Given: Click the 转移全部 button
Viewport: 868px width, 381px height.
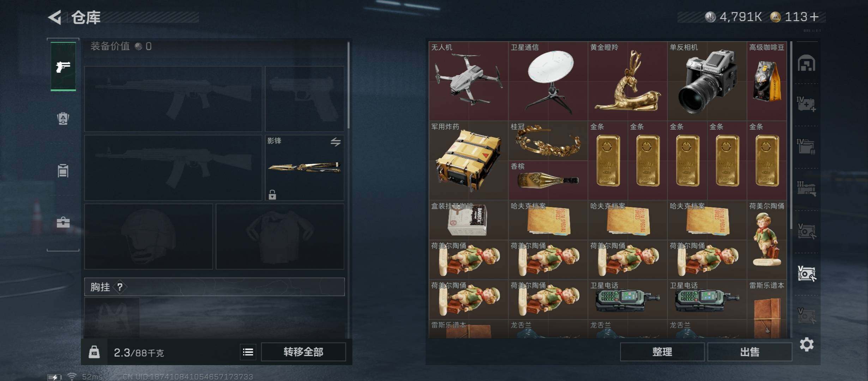Looking at the screenshot, I should coord(303,352).
